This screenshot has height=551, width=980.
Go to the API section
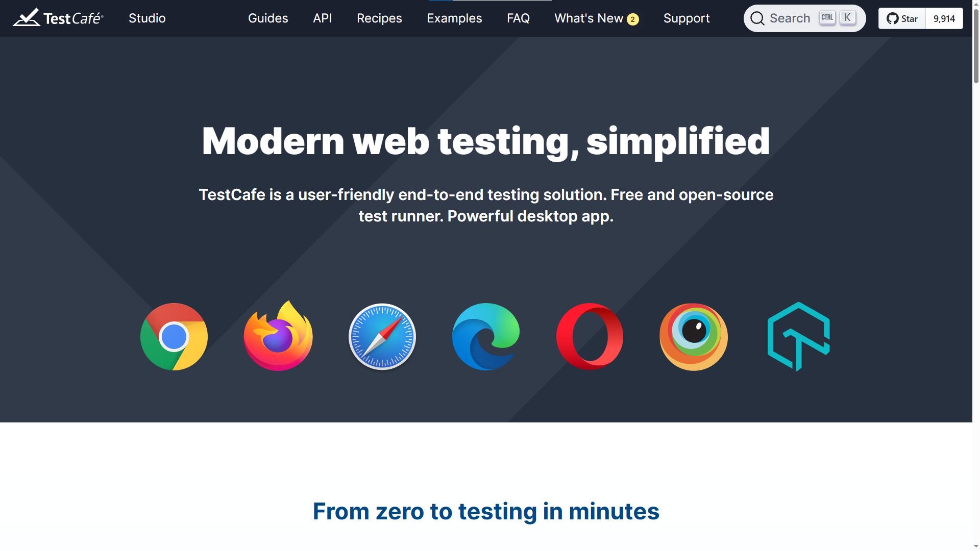coord(323,18)
